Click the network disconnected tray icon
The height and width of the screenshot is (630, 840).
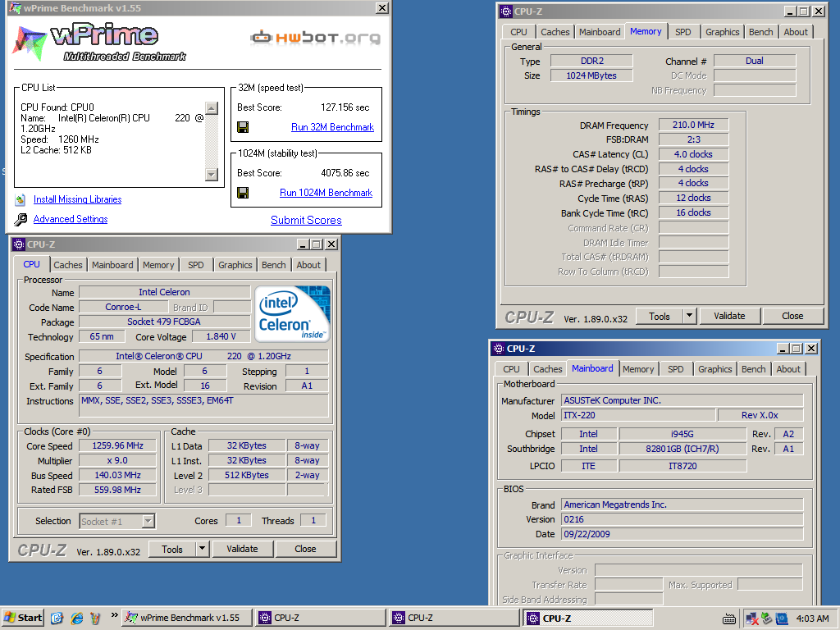pyautogui.click(x=752, y=619)
